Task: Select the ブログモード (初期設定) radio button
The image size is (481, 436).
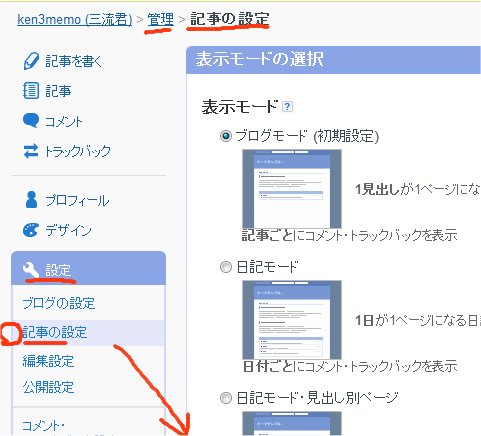Action: point(226,136)
